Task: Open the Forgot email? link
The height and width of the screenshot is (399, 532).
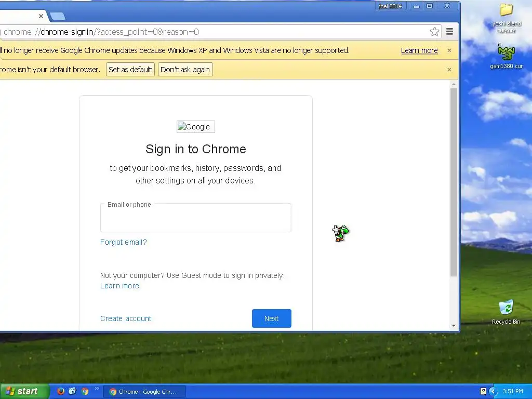Action: click(x=124, y=242)
